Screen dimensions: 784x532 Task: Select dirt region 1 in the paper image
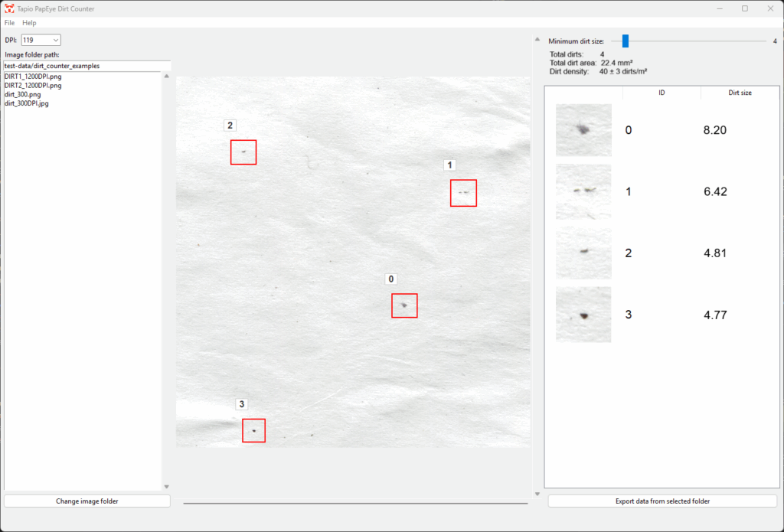coord(463,193)
